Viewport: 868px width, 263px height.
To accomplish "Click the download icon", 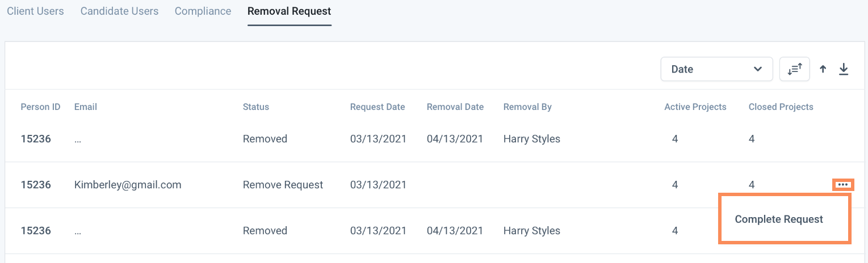I will (x=844, y=69).
